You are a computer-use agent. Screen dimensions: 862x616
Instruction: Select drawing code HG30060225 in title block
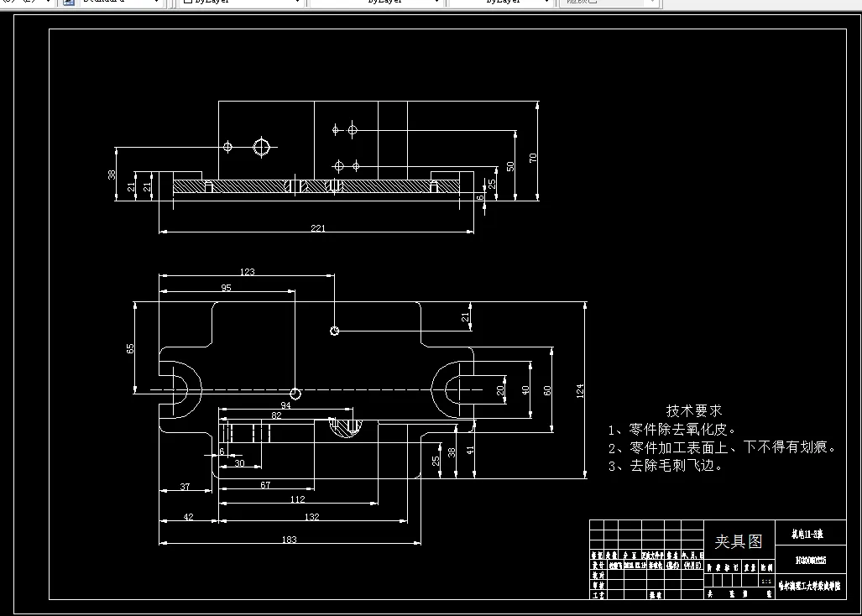click(809, 558)
